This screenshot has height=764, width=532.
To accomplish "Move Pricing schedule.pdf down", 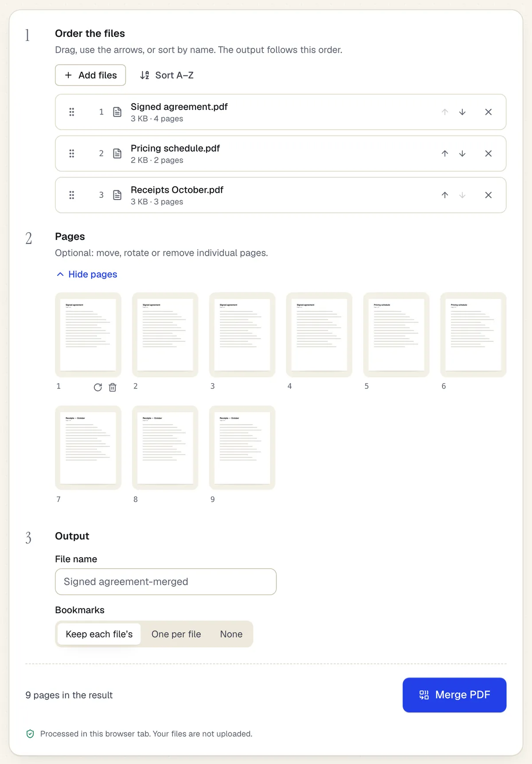I will tap(462, 153).
